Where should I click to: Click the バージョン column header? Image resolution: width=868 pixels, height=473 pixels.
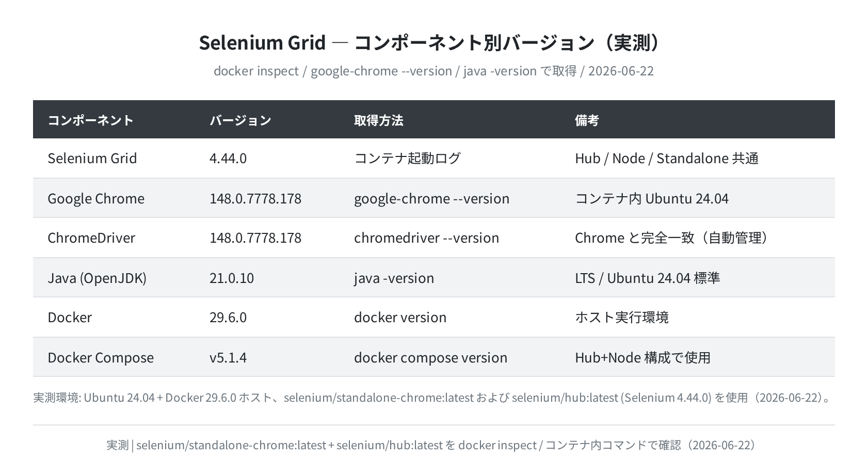point(240,120)
